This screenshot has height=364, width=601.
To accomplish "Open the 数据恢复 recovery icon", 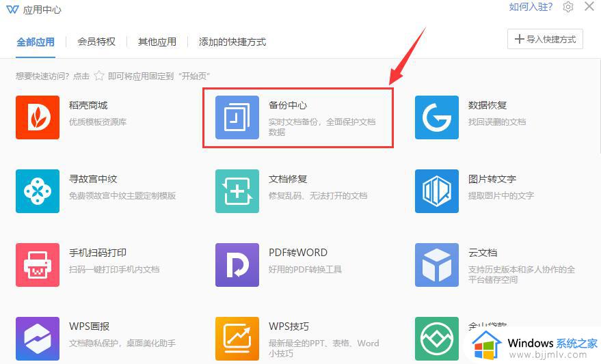I will tap(437, 117).
